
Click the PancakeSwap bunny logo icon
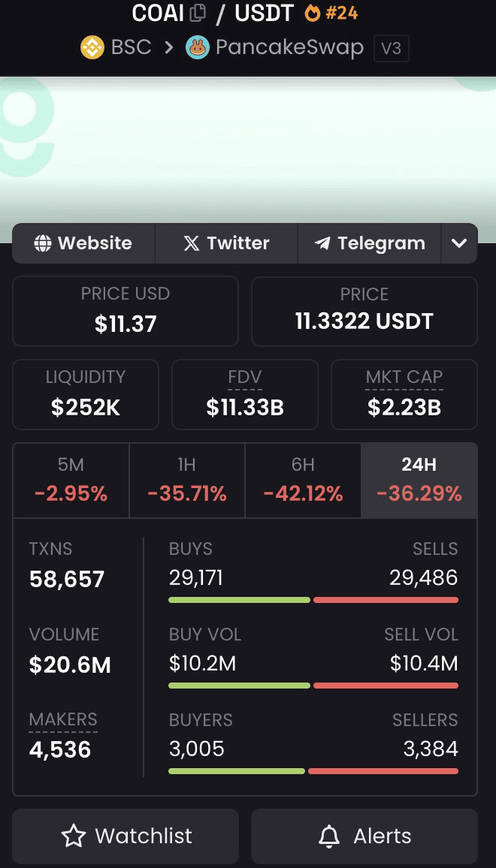click(198, 47)
